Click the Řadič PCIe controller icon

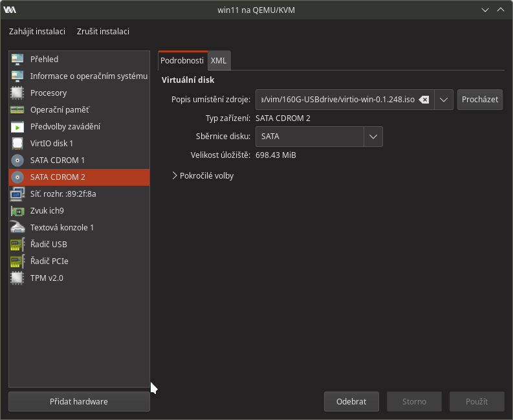17,261
